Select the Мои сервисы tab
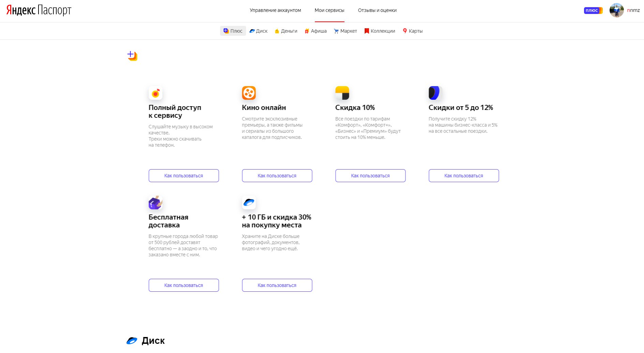Screen dimensions: 644x353 click(329, 10)
